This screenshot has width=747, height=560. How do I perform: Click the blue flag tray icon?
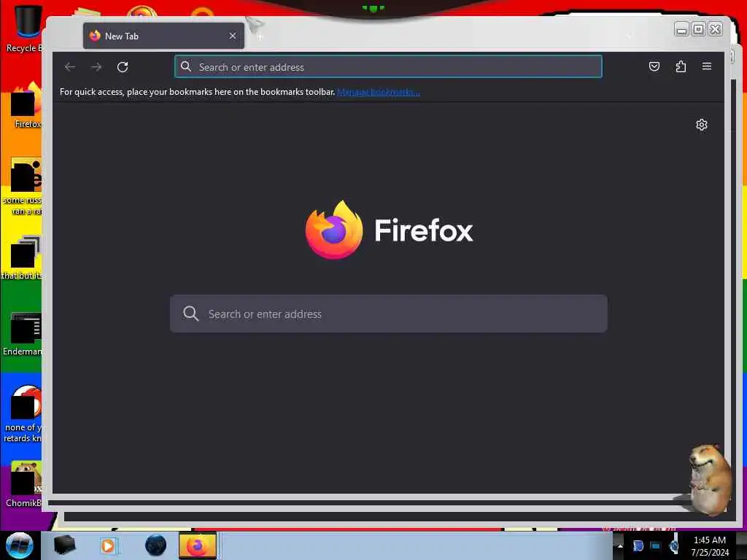(638, 545)
